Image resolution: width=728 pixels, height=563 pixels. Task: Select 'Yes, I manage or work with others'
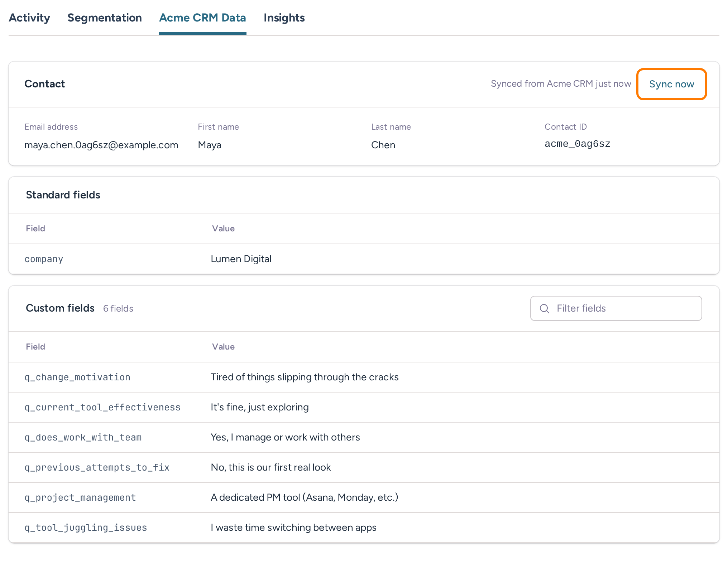[285, 437]
